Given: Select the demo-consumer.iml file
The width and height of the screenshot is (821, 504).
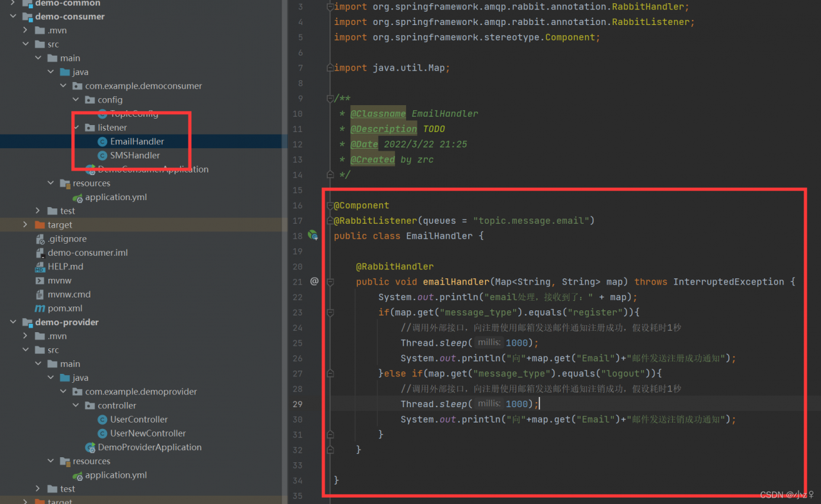Looking at the screenshot, I should [87, 253].
